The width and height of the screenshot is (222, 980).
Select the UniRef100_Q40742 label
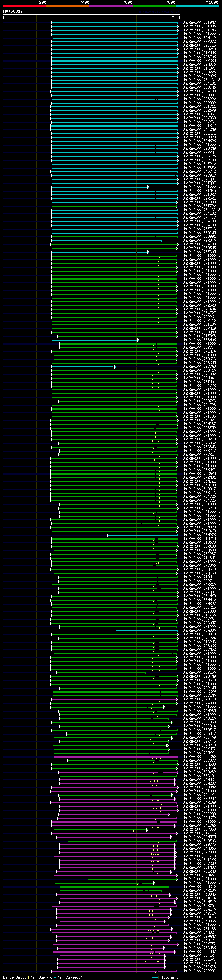199,172
